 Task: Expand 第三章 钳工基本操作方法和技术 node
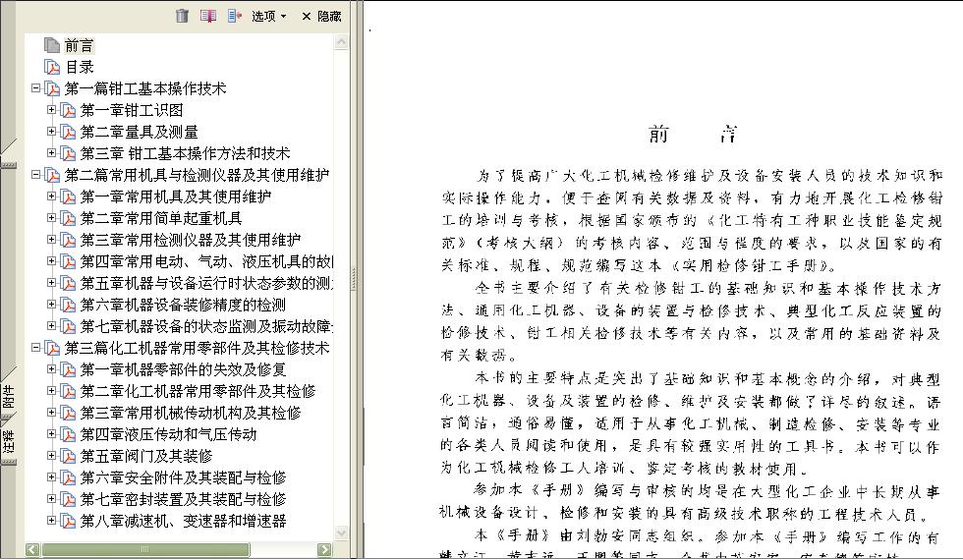tap(51, 153)
